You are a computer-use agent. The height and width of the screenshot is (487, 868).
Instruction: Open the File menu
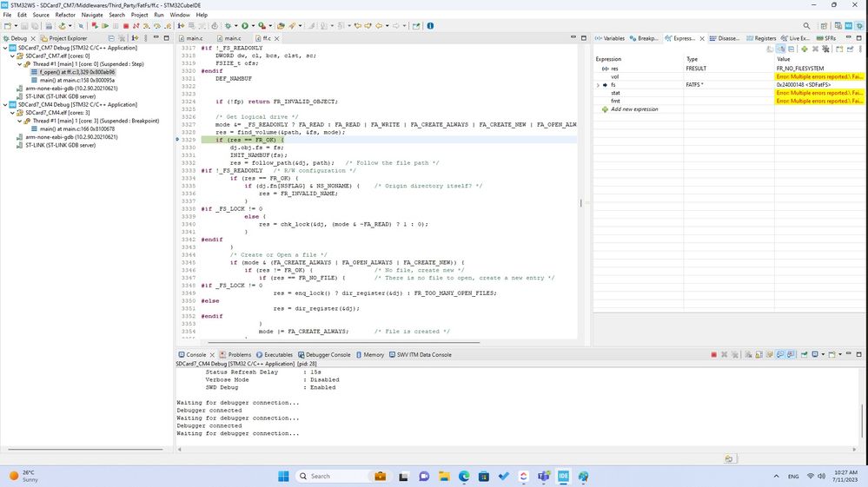pos(7,15)
